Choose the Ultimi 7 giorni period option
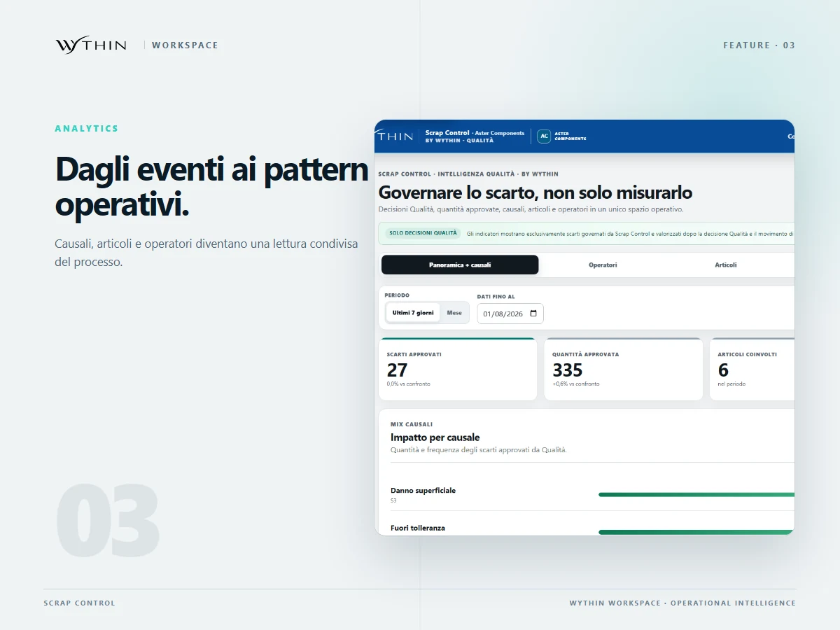Image resolution: width=840 pixels, height=630 pixels. coord(413,313)
